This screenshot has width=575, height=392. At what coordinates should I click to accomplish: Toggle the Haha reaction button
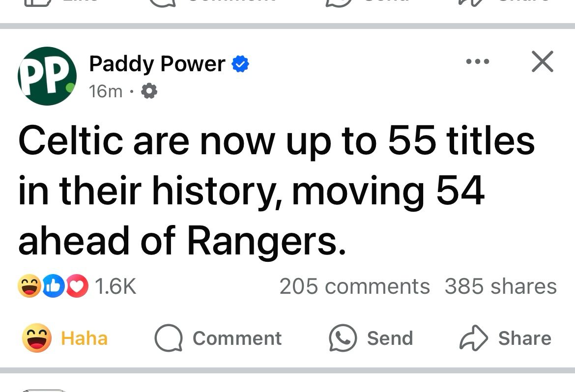[x=65, y=338]
